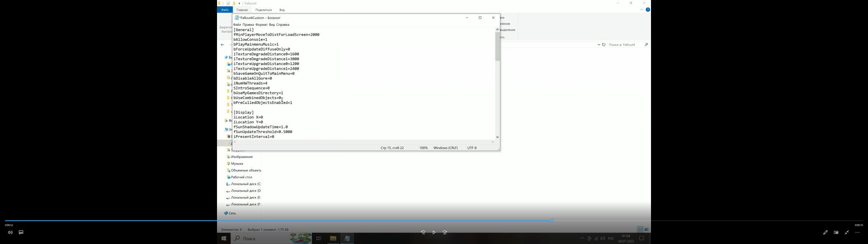Viewport: 868px width, 244px height.
Task: Expand the address bar history dropdown
Action: click(x=599, y=45)
